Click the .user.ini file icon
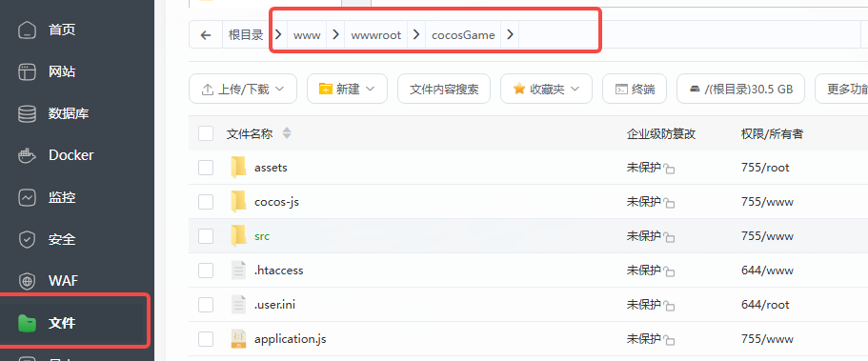The width and height of the screenshot is (868, 361). [x=238, y=305]
